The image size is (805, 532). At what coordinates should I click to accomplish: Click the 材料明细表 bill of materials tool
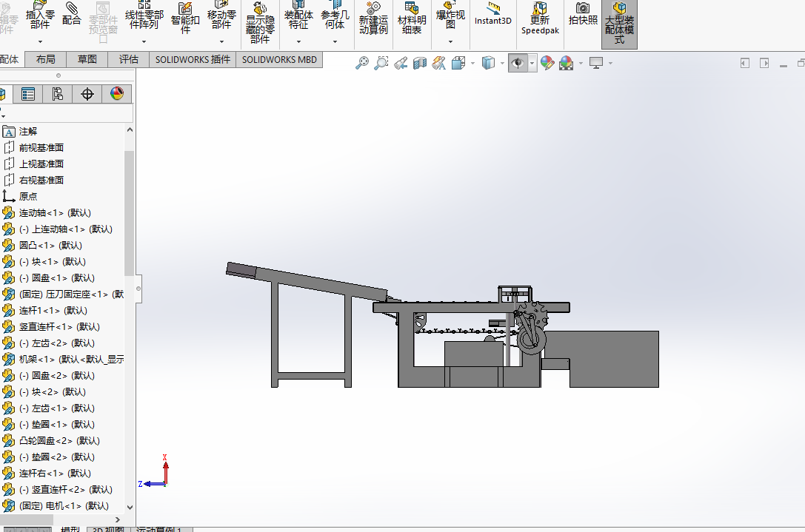[412, 18]
